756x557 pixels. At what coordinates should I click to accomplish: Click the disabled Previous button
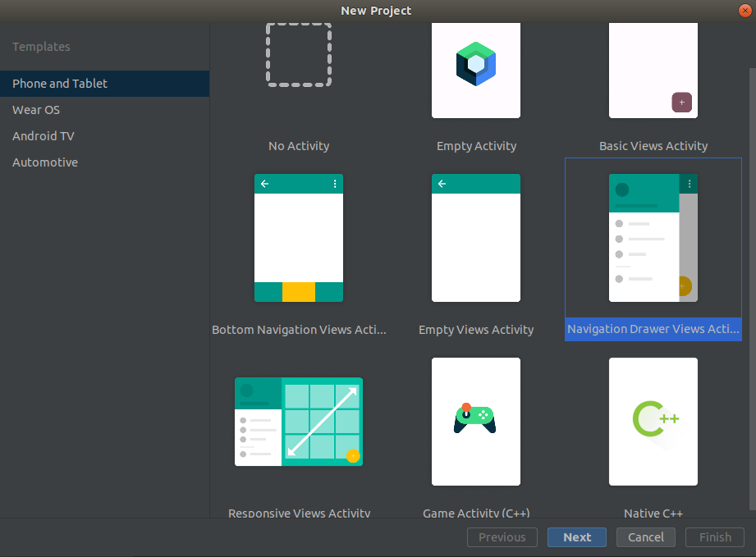click(502, 537)
